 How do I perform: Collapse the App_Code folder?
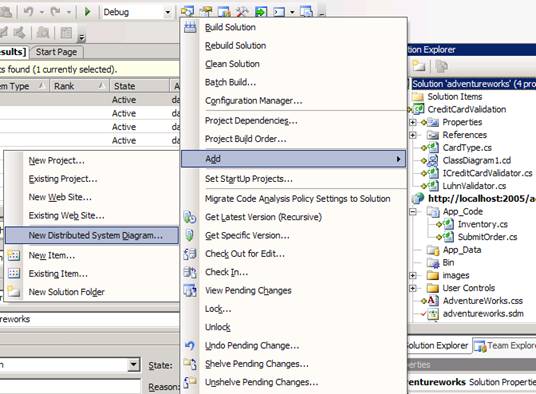point(413,212)
